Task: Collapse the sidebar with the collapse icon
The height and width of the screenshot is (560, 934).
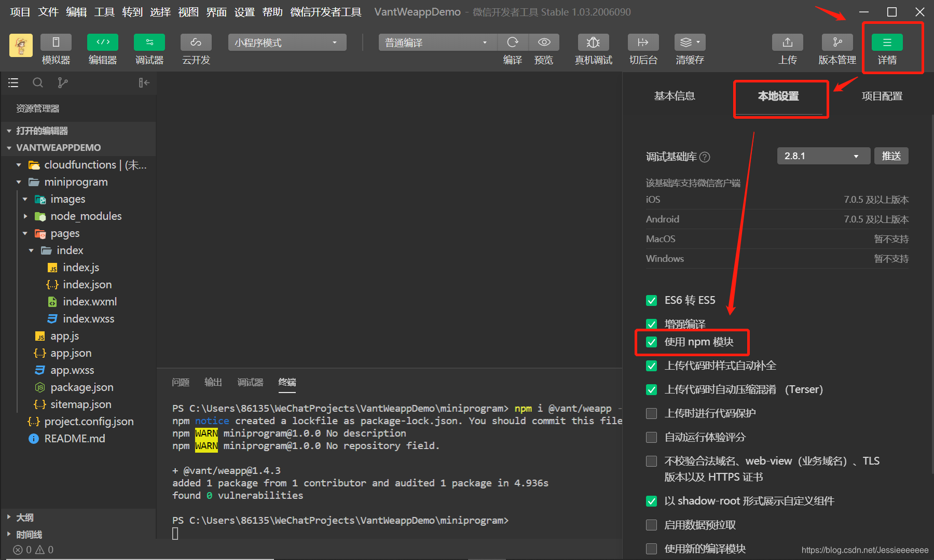Action: pyautogui.click(x=144, y=82)
